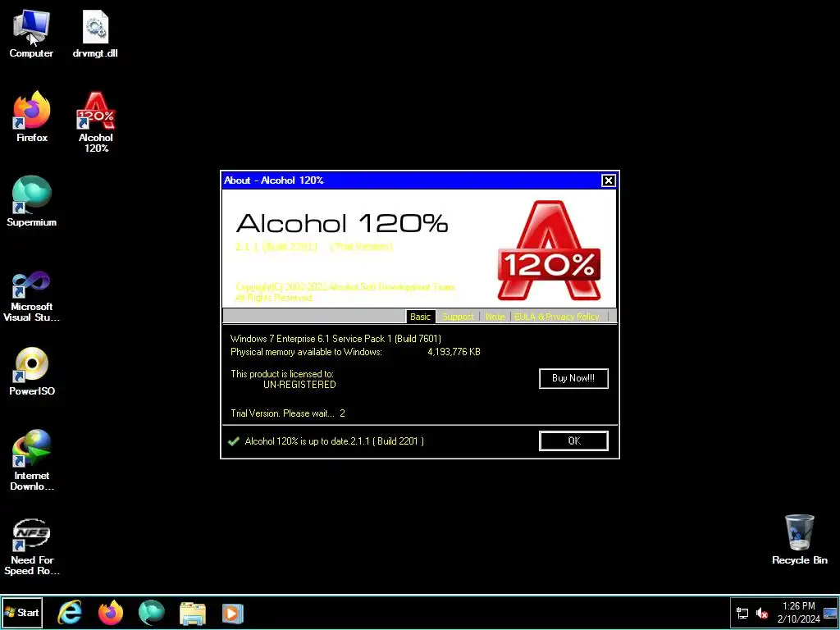Open the Note tab
Image resolution: width=840 pixels, height=630 pixels.
point(495,317)
